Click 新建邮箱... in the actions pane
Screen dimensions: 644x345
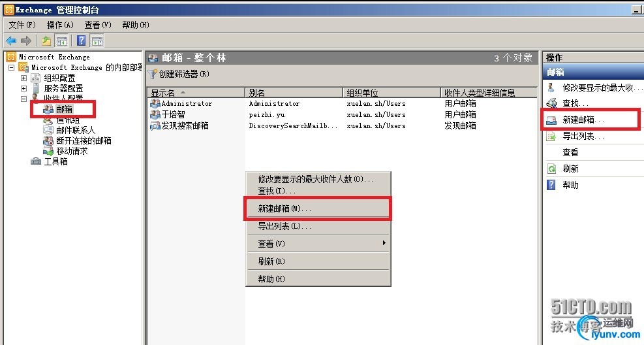coord(583,120)
